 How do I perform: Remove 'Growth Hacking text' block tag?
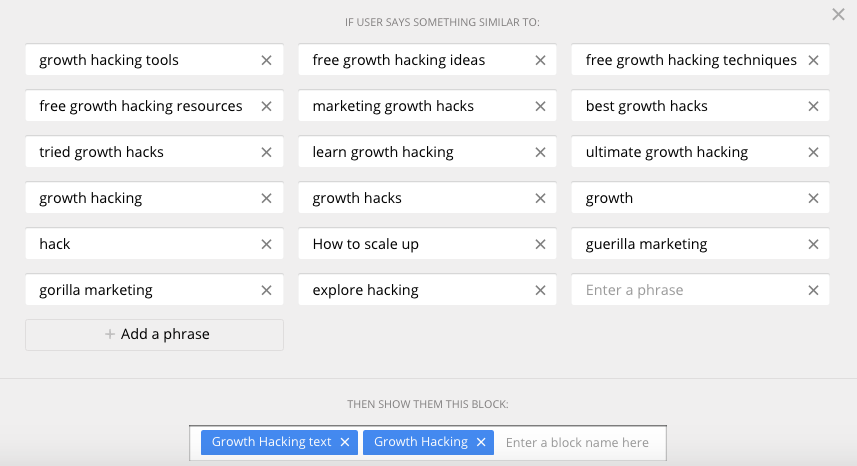click(345, 442)
